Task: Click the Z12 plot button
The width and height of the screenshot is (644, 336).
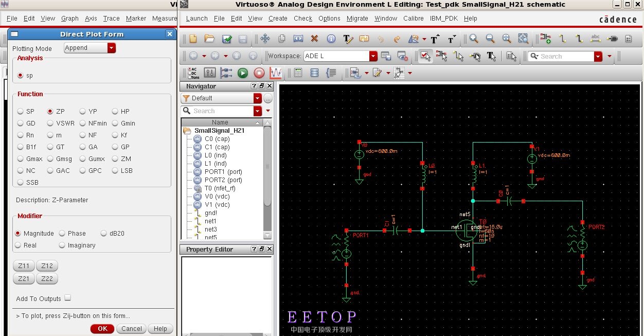Action: pyautogui.click(x=47, y=266)
